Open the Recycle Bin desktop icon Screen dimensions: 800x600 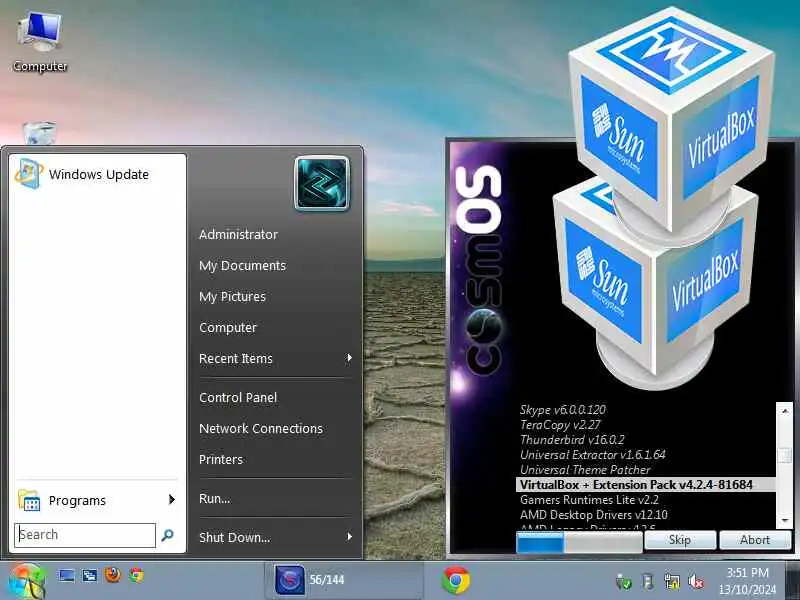coord(39,133)
